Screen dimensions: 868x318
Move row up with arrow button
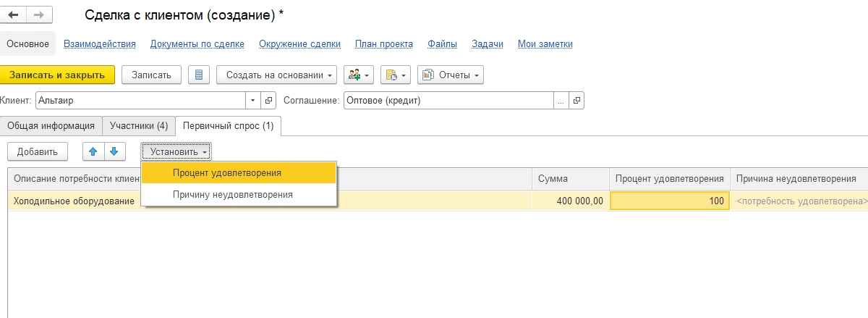click(93, 151)
